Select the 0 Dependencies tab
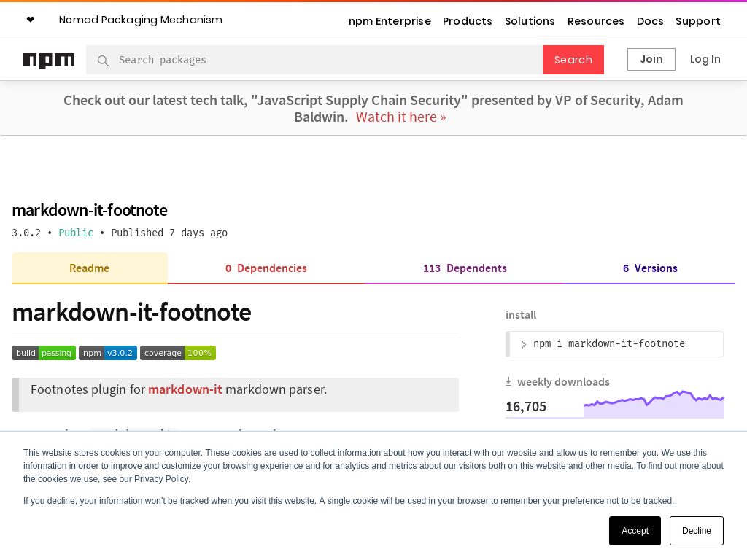 (266, 268)
